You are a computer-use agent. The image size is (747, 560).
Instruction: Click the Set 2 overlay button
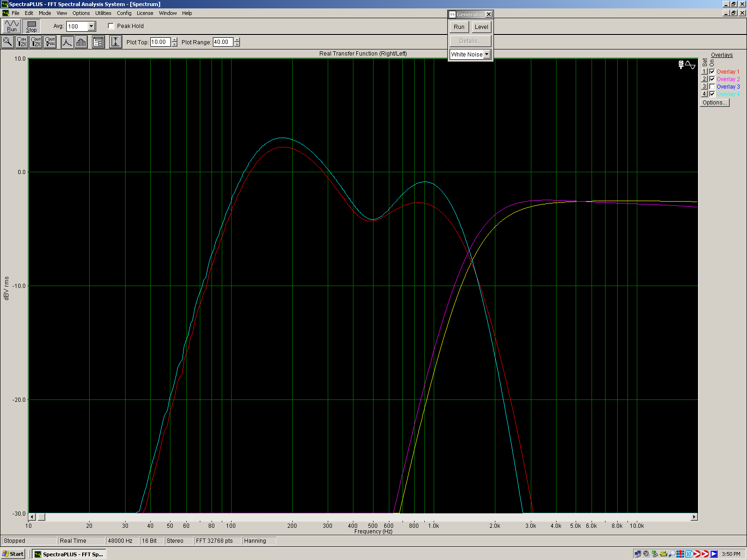(705, 79)
